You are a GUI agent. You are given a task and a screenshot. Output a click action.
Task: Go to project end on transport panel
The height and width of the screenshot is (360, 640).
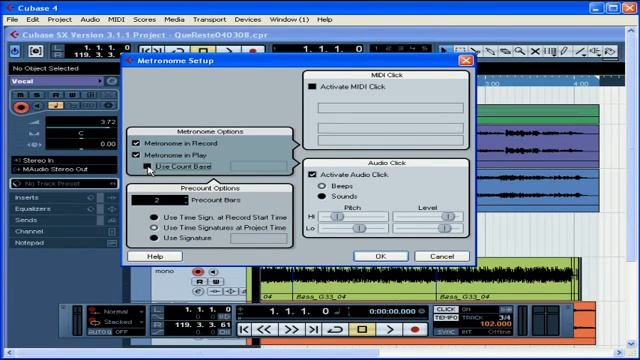coord(313,329)
